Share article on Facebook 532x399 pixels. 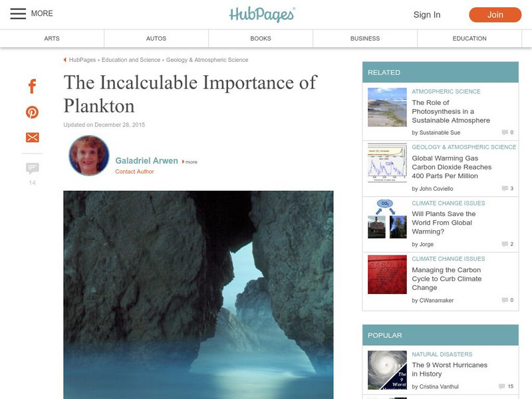click(x=32, y=86)
